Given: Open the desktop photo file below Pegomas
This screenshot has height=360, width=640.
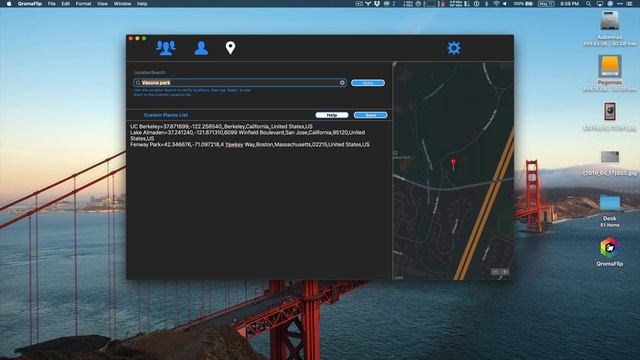Looking at the screenshot, I should pos(610,111).
